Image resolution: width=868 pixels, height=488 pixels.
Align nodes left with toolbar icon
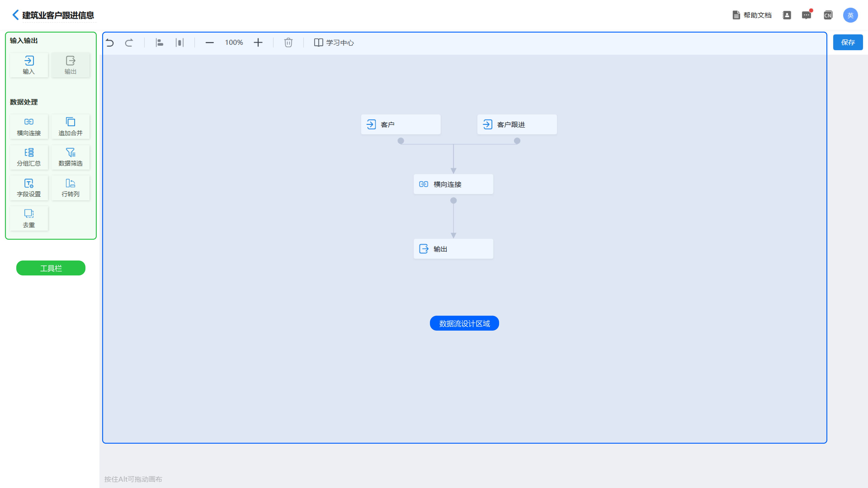pos(160,43)
